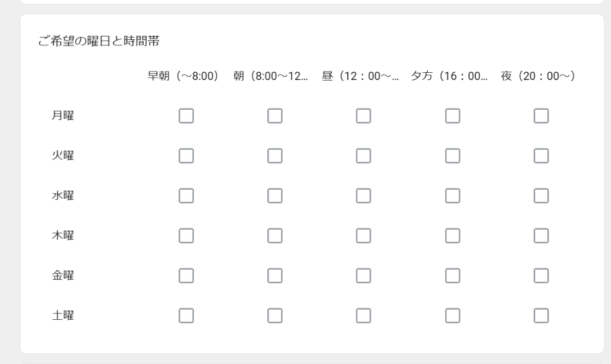This screenshot has width=611, height=364.
Task: Select 火曜 morning (朝) checkbox
Action: (275, 156)
